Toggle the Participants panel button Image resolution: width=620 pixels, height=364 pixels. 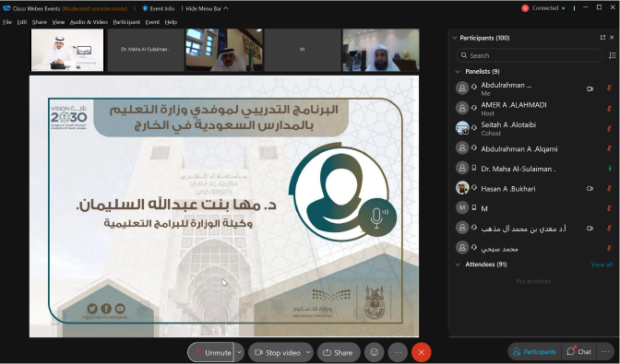[534, 352]
